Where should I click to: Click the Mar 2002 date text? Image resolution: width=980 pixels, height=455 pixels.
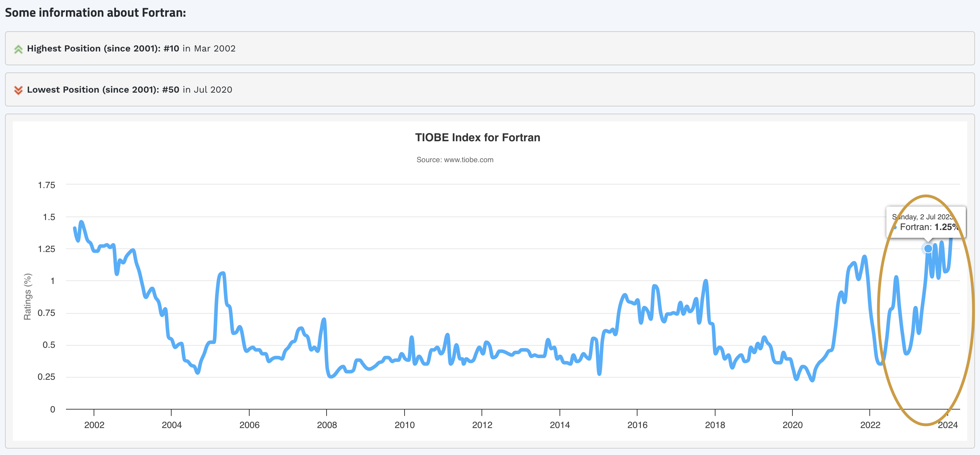pyautogui.click(x=215, y=48)
